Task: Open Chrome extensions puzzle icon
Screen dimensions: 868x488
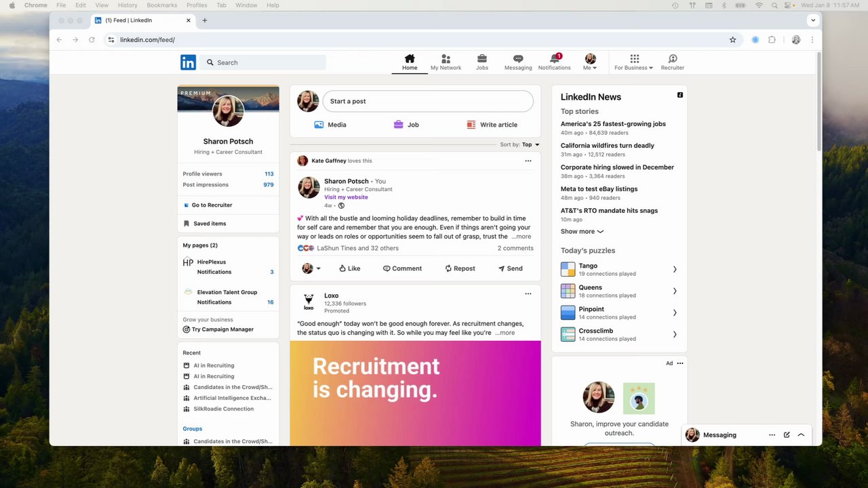Action: 772,40
